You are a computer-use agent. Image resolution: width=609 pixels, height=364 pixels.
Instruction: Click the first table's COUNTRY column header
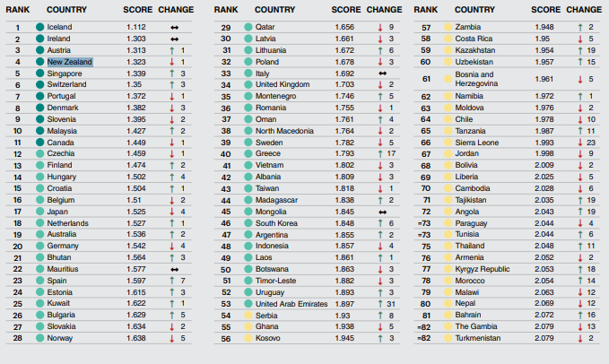(66, 10)
